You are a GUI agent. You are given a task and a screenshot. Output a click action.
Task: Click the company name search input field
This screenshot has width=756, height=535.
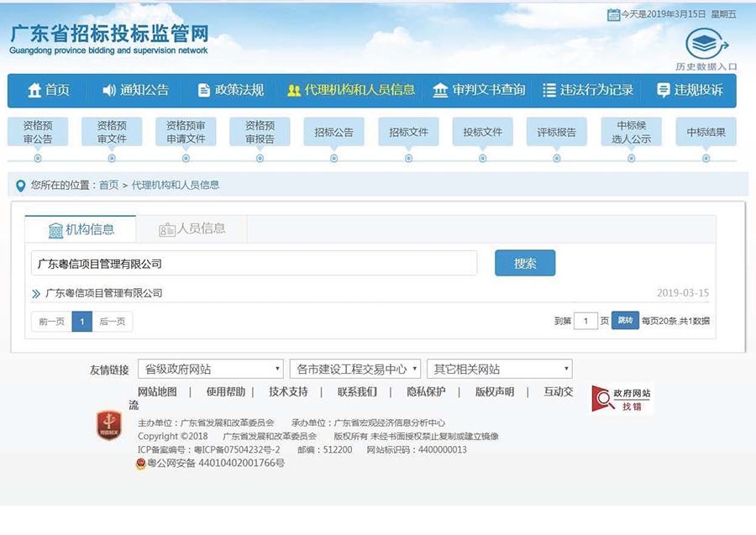pyautogui.click(x=254, y=264)
